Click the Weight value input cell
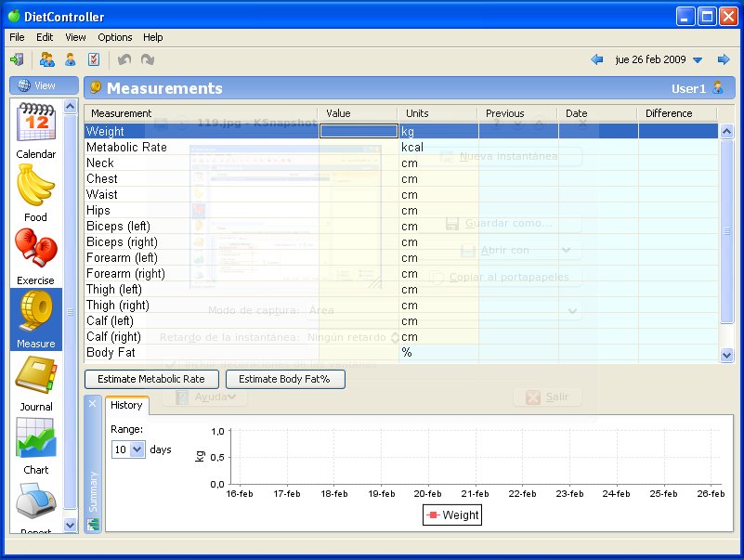Image resolution: width=744 pixels, height=560 pixels. coord(359,131)
